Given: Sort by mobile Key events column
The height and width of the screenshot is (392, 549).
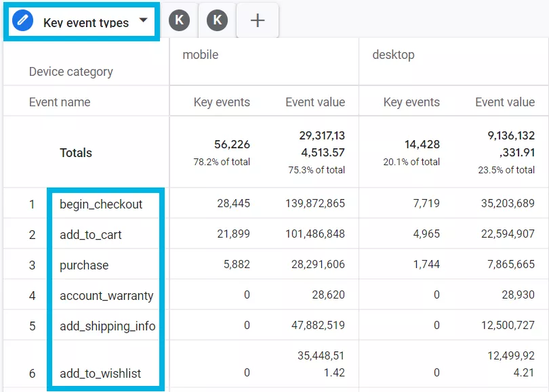Looking at the screenshot, I should tap(222, 102).
